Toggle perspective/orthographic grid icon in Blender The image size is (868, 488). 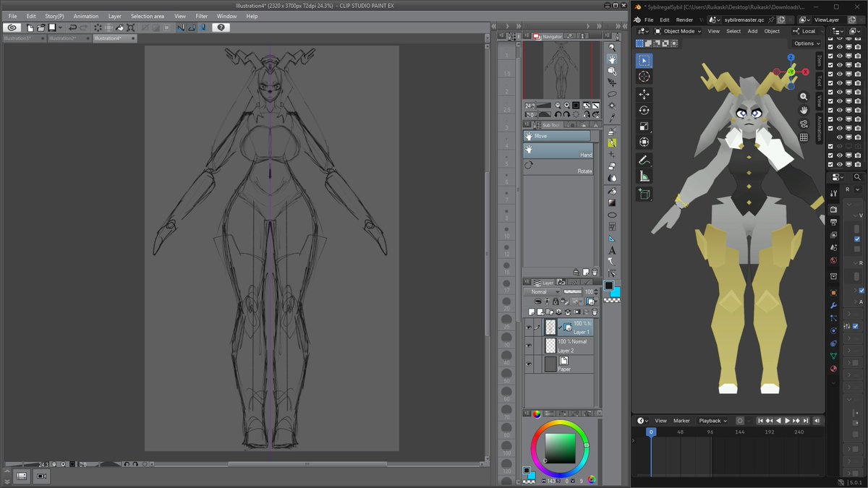[x=804, y=137]
